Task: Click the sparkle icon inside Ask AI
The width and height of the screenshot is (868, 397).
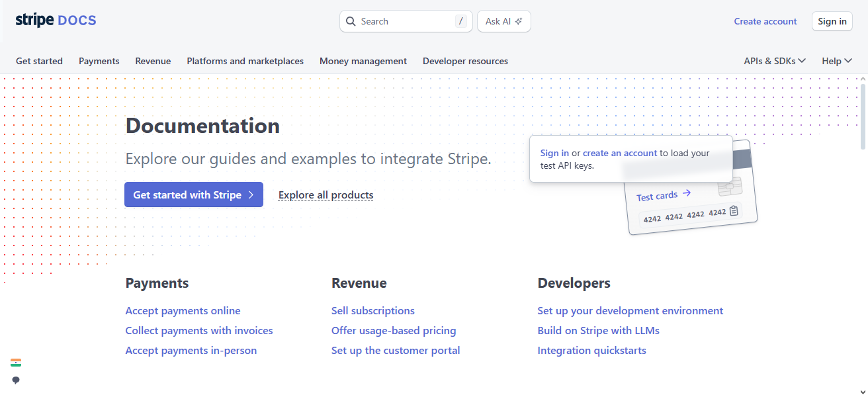Action: point(520,21)
